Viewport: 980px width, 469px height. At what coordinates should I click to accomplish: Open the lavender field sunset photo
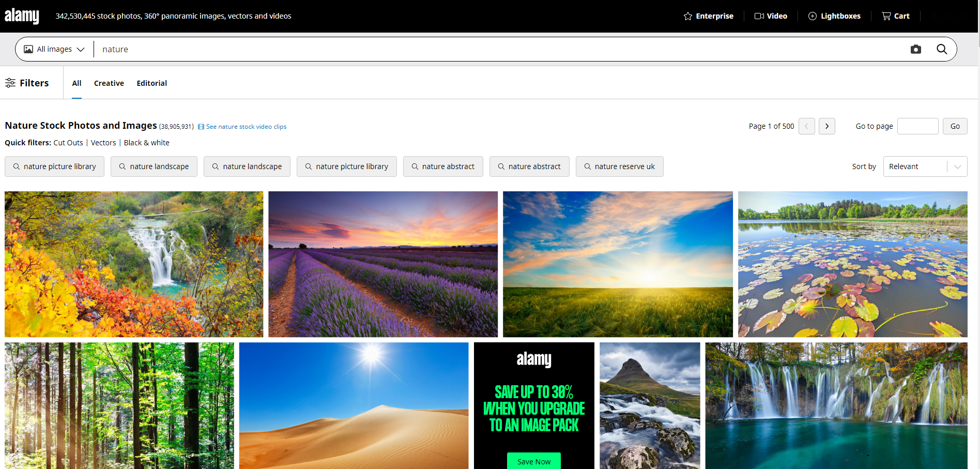pyautogui.click(x=382, y=264)
